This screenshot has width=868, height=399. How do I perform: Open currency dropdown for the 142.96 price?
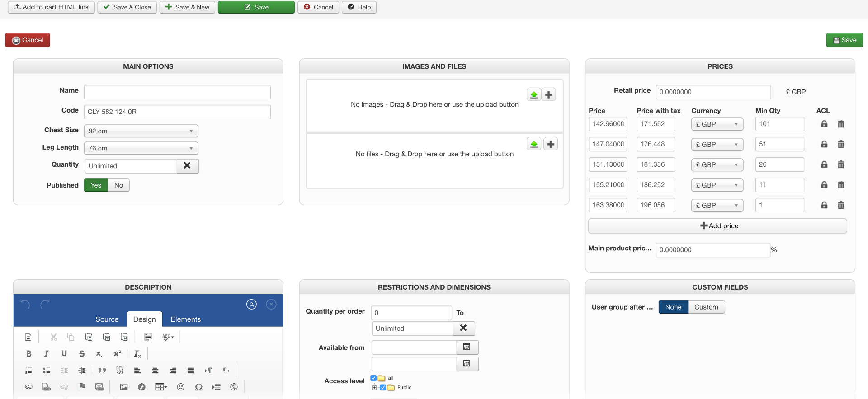pos(717,124)
